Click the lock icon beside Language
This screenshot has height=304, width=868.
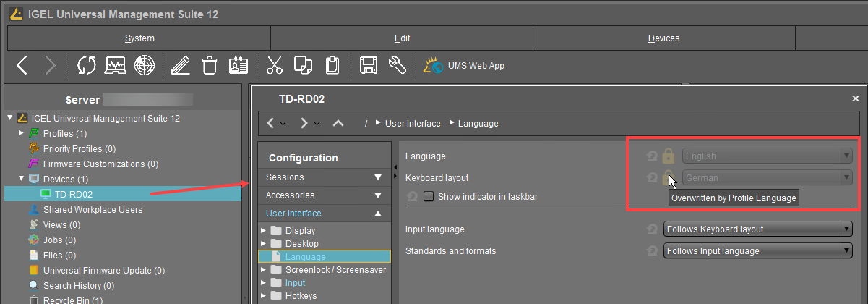tap(669, 156)
